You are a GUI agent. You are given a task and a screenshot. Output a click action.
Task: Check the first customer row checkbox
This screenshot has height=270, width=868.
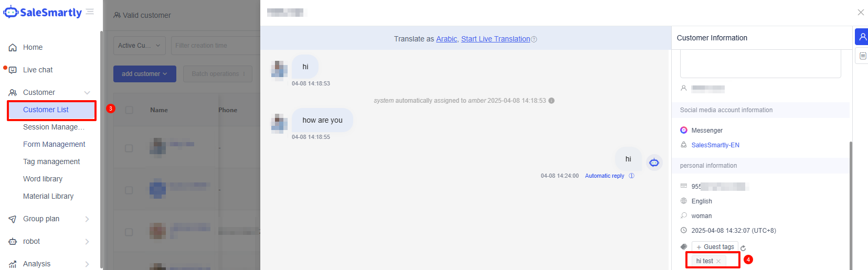click(129, 148)
